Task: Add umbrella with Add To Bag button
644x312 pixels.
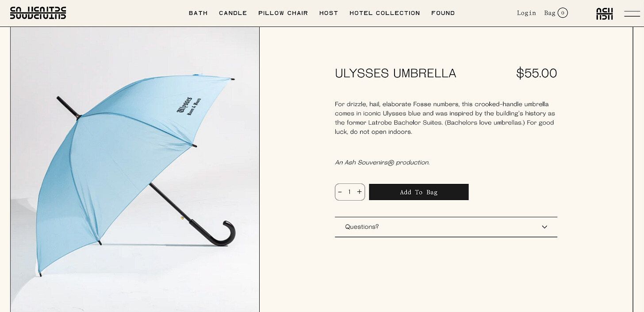Action: (419, 192)
